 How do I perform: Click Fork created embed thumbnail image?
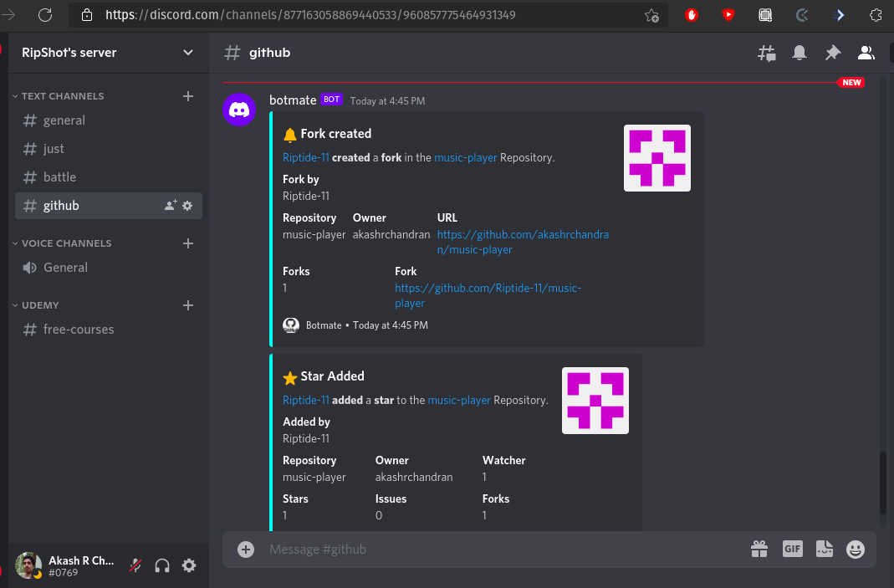[x=656, y=158]
